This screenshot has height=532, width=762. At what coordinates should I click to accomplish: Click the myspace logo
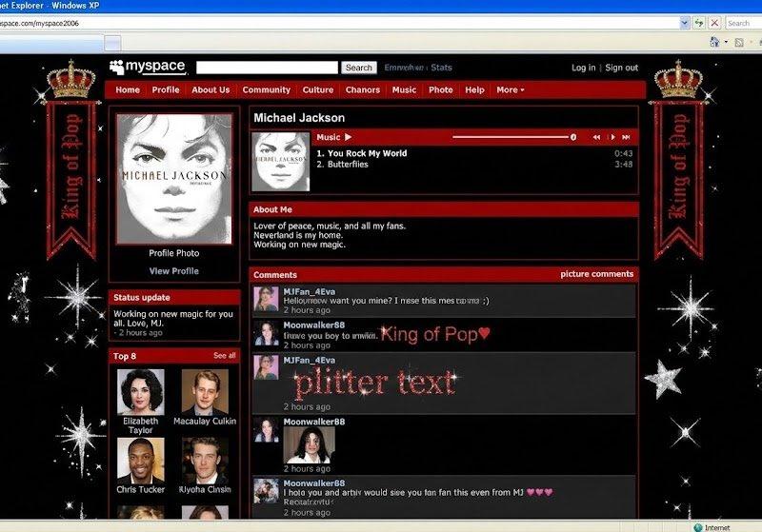148,67
